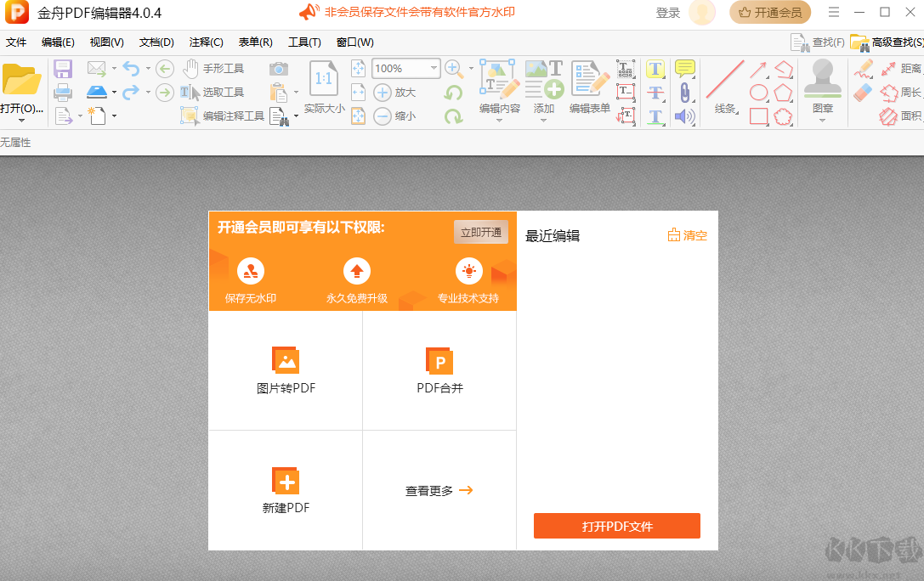The height and width of the screenshot is (581, 924).
Task: Open the 工具(T) menu
Action: pyautogui.click(x=304, y=42)
